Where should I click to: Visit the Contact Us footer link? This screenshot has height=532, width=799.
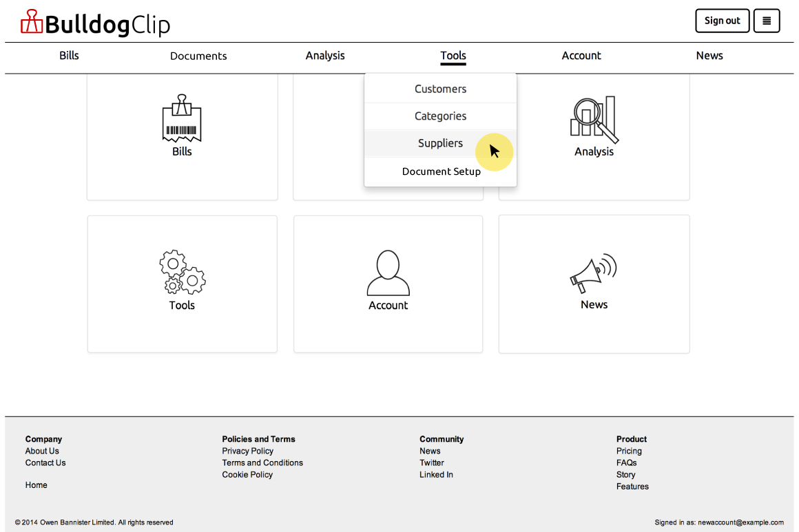tap(45, 462)
